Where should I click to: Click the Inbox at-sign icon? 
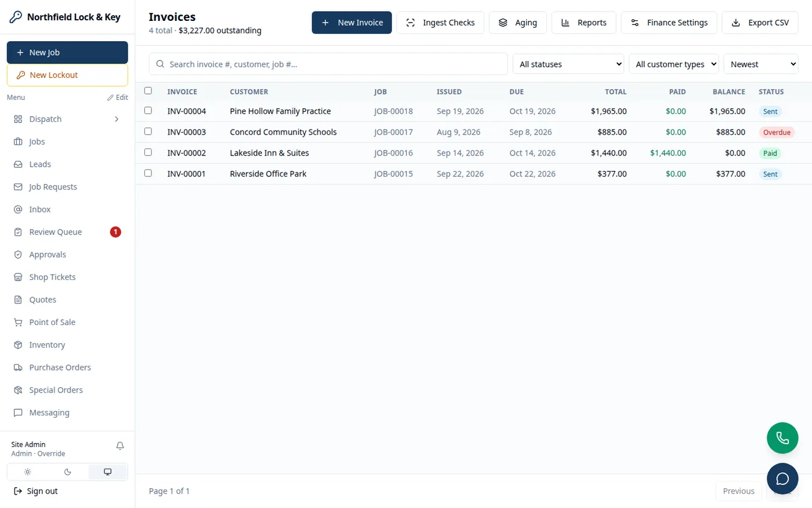[x=18, y=210]
